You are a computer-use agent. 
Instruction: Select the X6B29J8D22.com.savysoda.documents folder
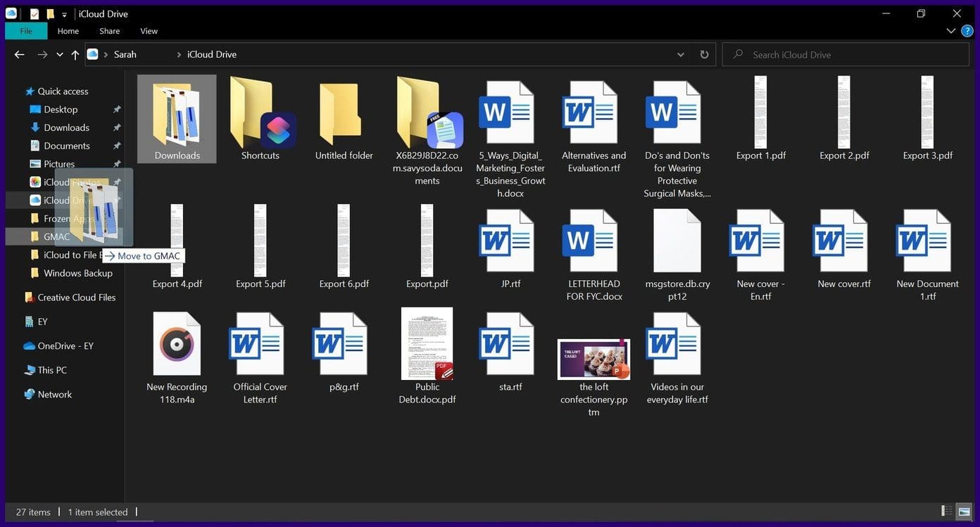tap(427, 131)
